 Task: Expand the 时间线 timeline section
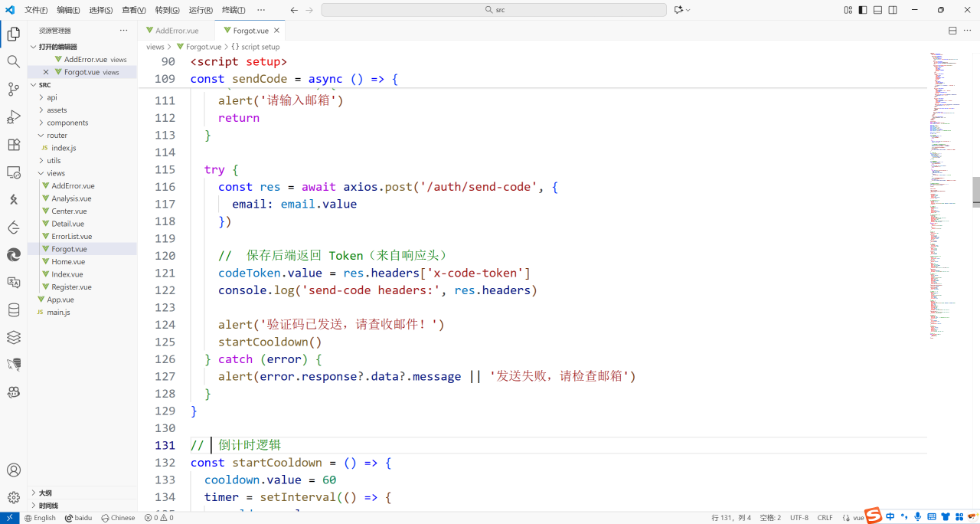pos(82,506)
